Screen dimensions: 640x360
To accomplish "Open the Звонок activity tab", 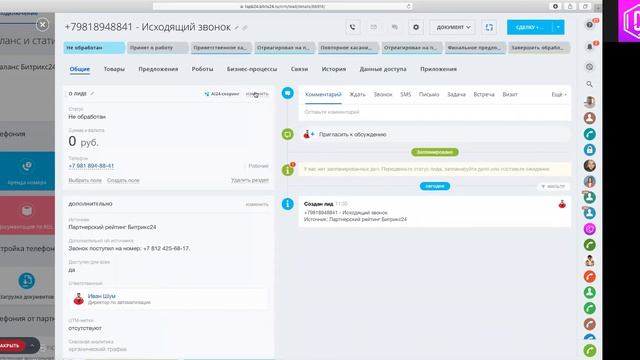I will 383,94.
